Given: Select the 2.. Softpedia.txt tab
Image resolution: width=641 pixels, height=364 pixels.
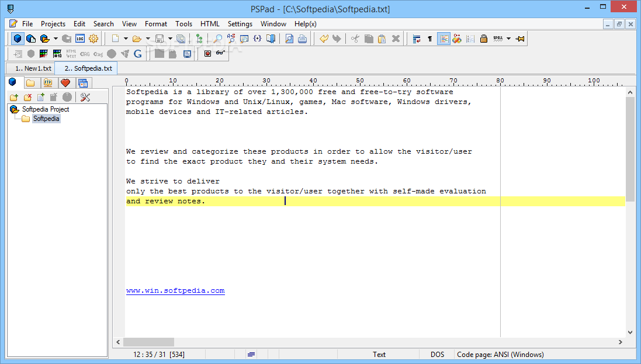Looking at the screenshot, I should click(86, 68).
